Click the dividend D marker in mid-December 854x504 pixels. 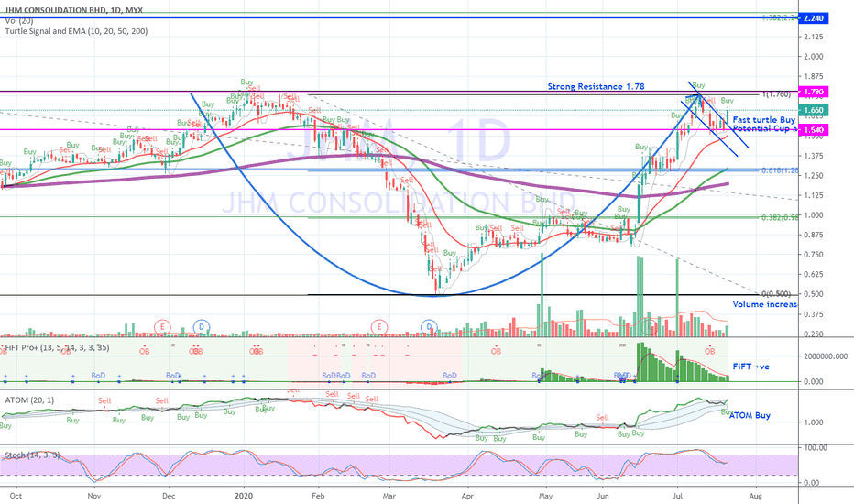tap(202, 327)
